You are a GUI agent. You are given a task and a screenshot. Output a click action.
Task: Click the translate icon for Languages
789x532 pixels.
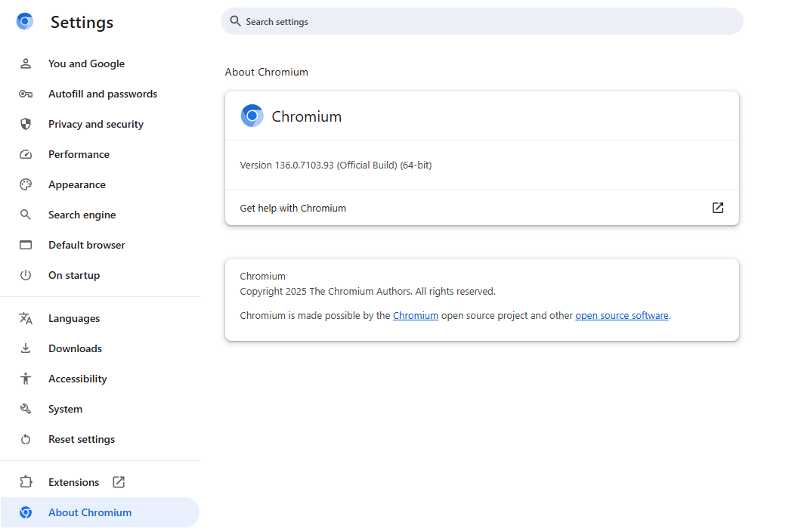click(26, 318)
